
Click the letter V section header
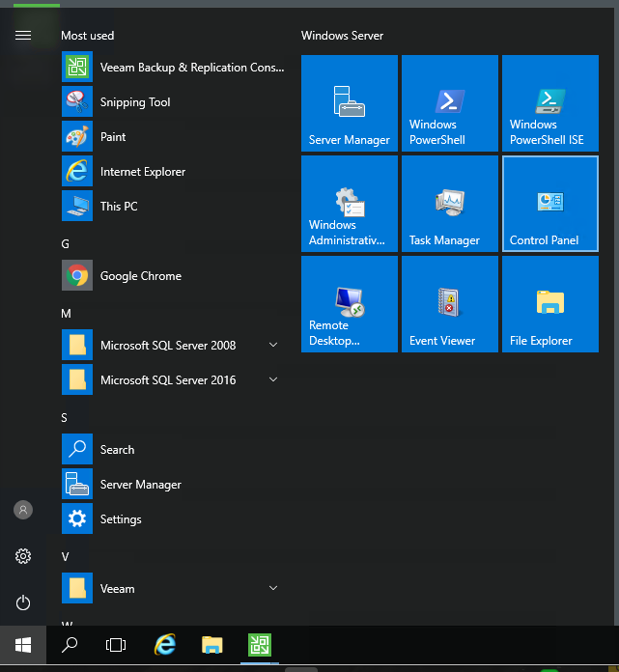[65, 556]
